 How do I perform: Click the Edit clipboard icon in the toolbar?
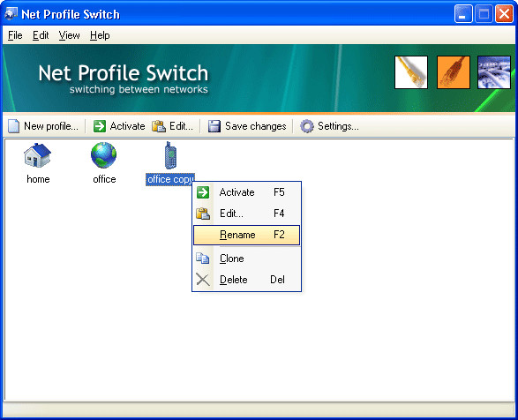click(x=159, y=126)
